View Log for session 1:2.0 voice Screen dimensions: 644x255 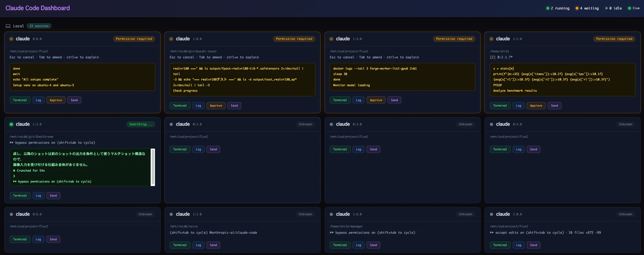click(x=198, y=245)
